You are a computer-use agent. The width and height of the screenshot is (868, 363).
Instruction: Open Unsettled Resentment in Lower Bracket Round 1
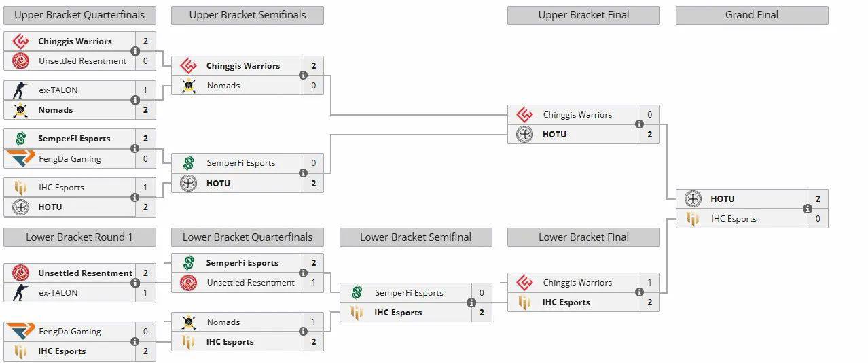[86, 273]
